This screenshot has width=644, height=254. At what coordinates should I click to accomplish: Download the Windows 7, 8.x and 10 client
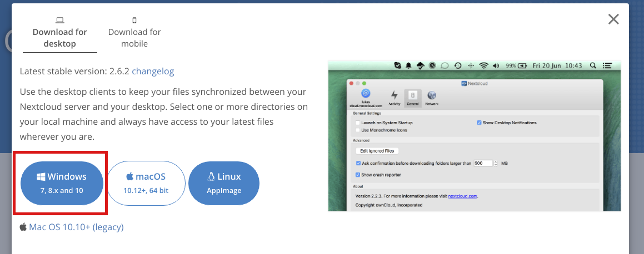(x=62, y=183)
